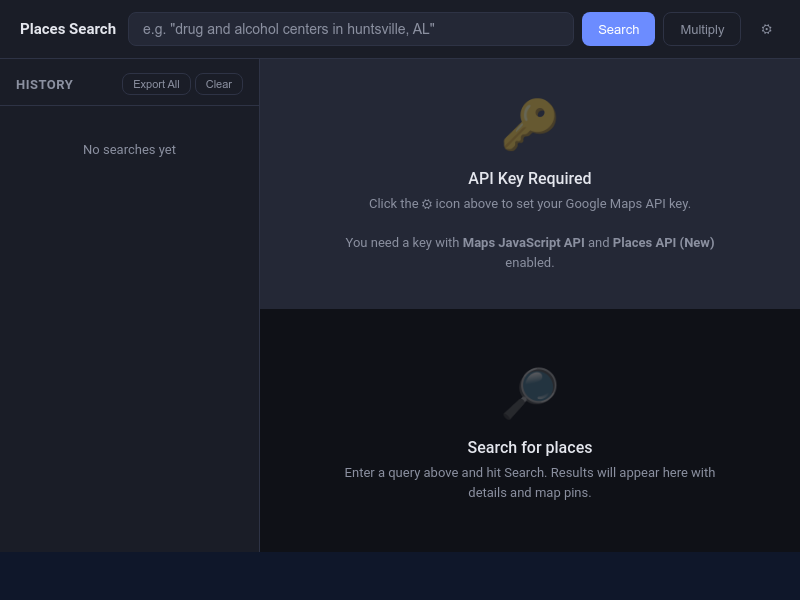Clear the search history
This screenshot has width=800, height=600.
click(x=218, y=84)
